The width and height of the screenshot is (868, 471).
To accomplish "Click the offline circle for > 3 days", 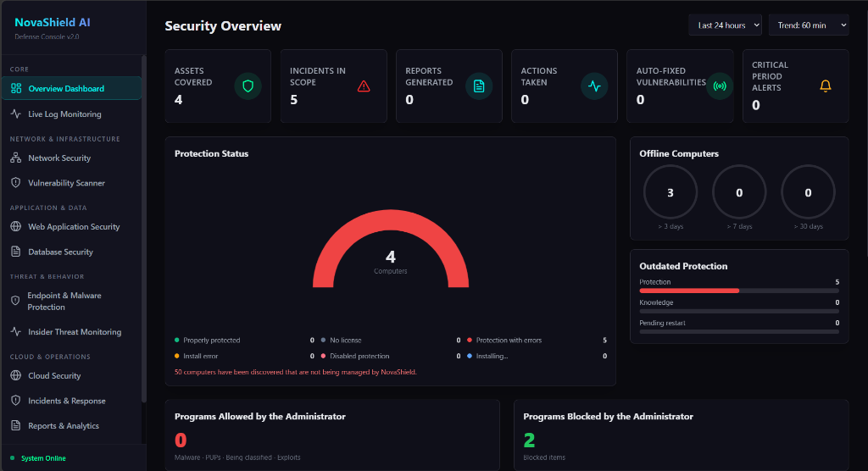I will pos(670,192).
